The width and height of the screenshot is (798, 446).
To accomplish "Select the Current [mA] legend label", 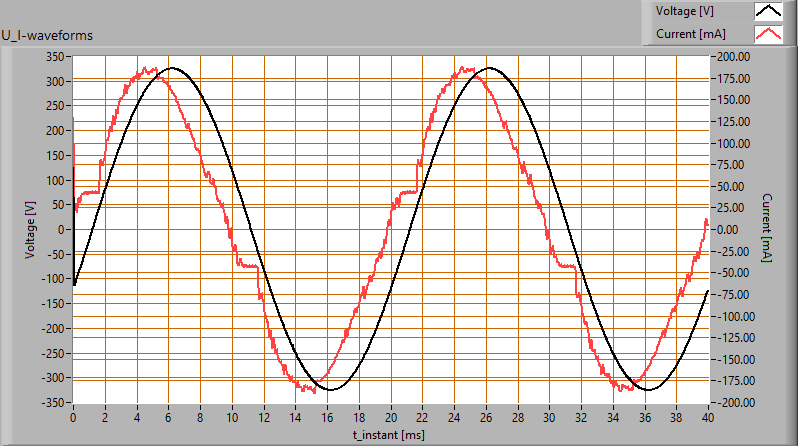I will [687, 34].
